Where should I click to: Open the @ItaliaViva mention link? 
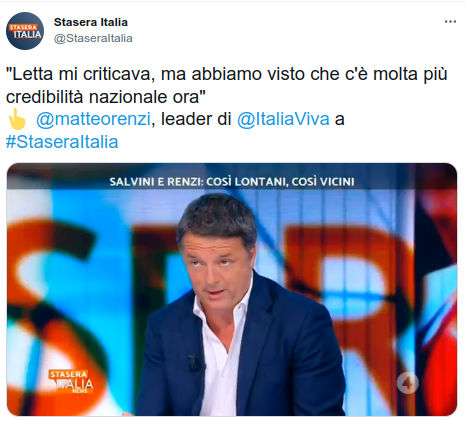(283, 119)
